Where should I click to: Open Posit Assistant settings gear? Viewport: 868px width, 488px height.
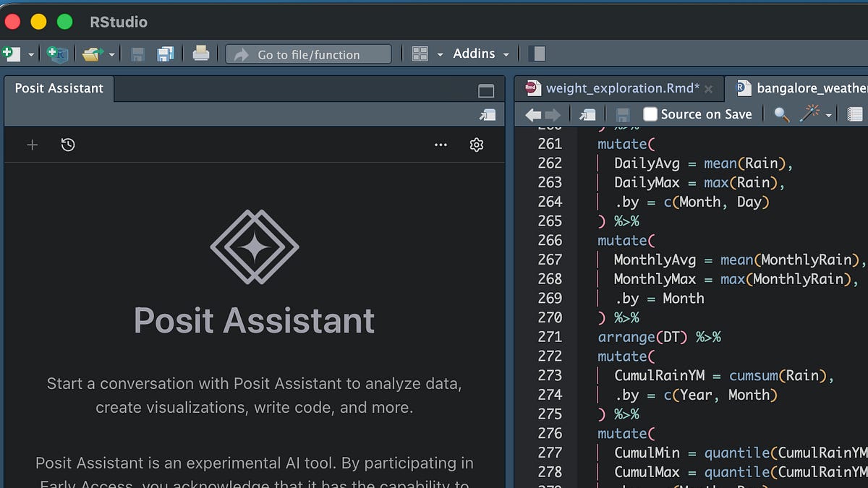(x=476, y=145)
